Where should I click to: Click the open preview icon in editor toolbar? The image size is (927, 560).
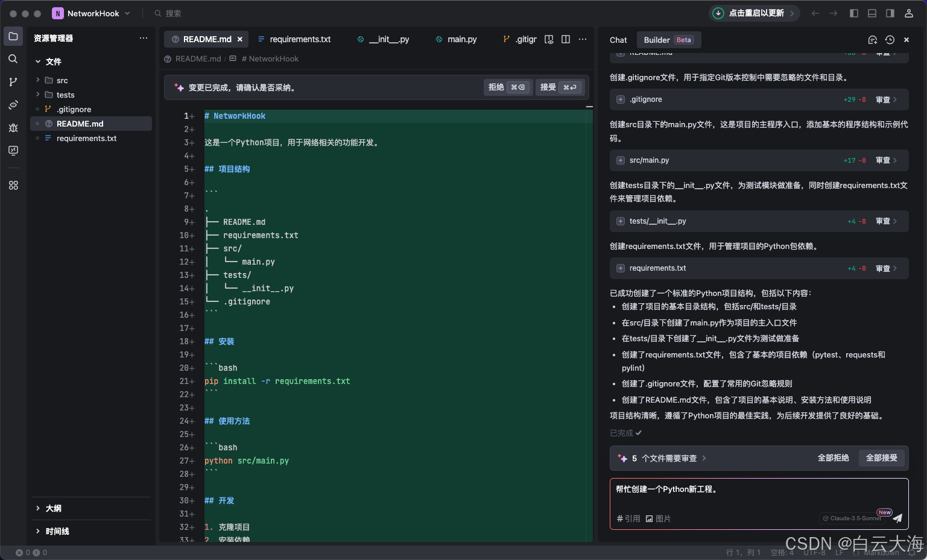pyautogui.click(x=549, y=39)
